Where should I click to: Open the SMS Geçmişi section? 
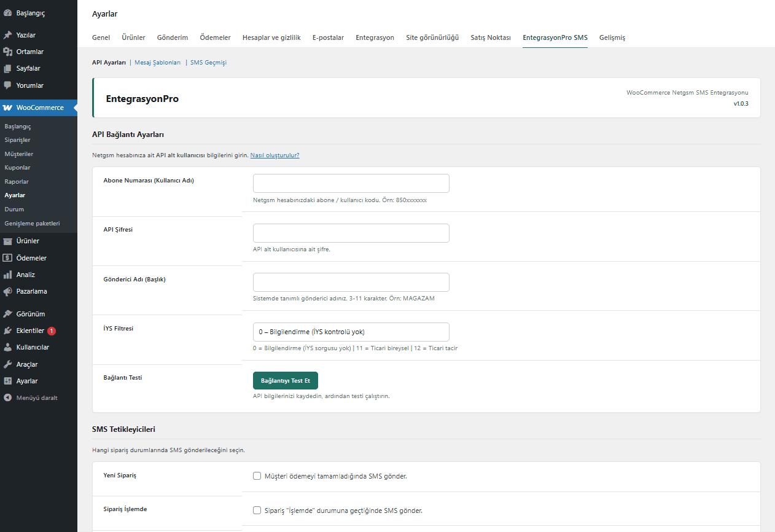click(208, 63)
